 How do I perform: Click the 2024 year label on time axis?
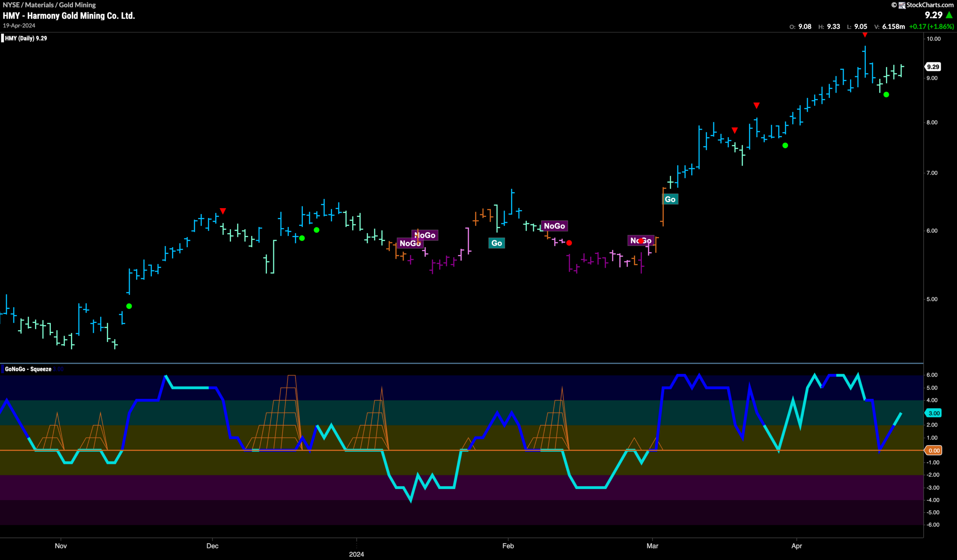point(356,554)
